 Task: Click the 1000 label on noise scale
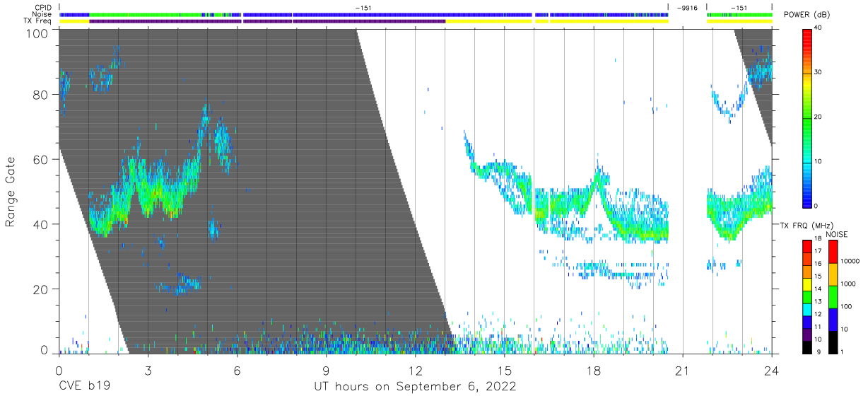tap(848, 284)
